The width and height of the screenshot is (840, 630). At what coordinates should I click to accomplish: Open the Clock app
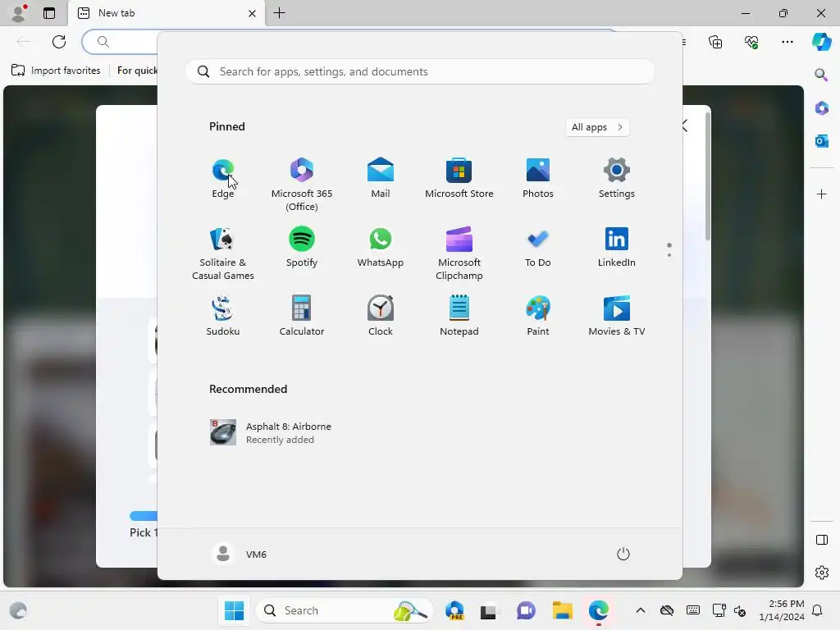(x=381, y=317)
